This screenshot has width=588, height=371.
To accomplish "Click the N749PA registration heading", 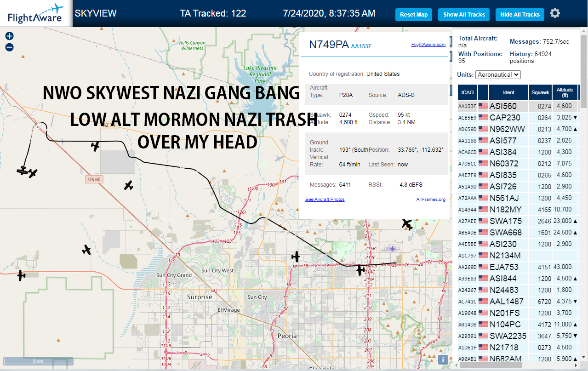I will click(x=329, y=45).
